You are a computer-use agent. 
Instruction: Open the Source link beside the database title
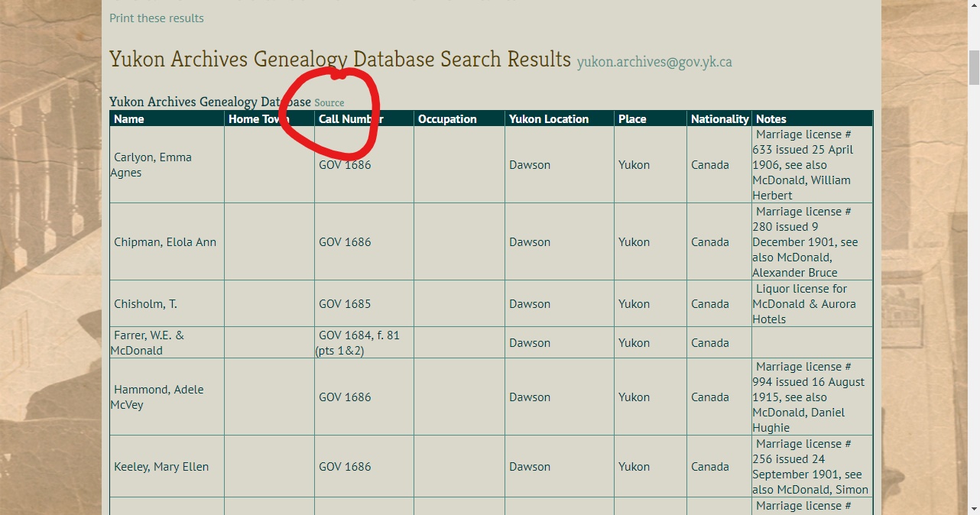[x=329, y=103]
